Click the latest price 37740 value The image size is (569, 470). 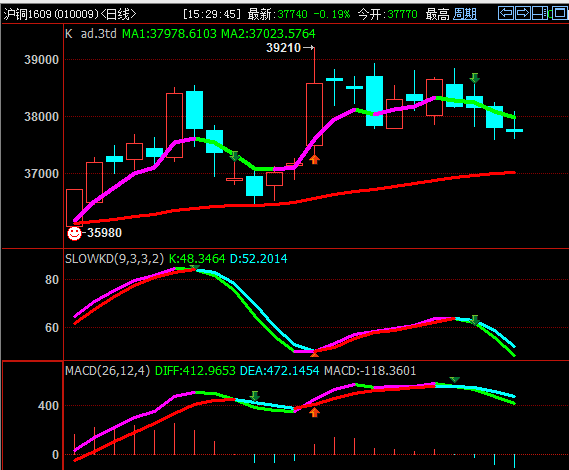292,14
